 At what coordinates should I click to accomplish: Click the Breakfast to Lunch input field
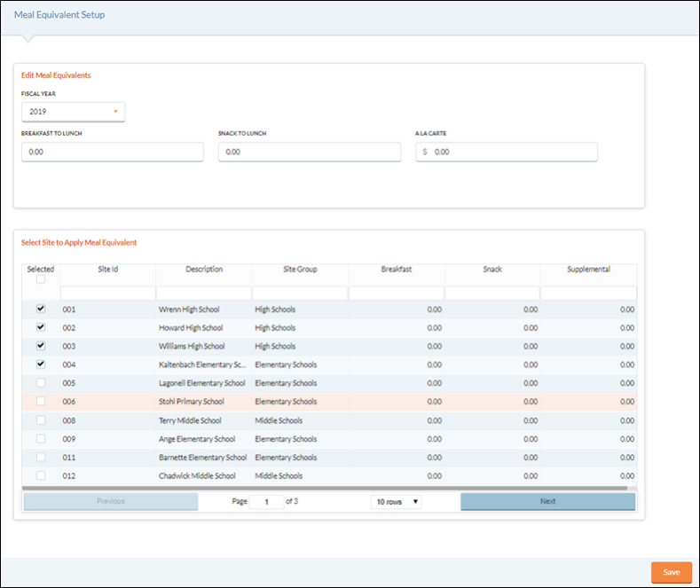coord(113,152)
